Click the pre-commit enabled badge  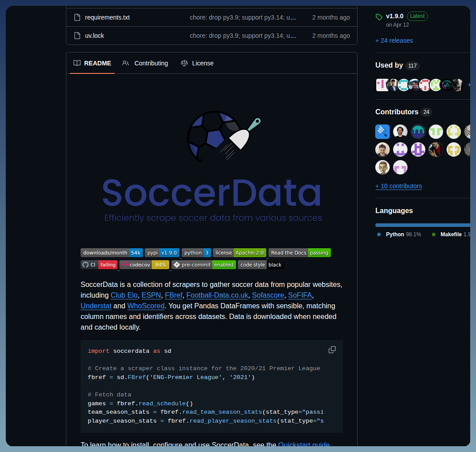click(203, 265)
